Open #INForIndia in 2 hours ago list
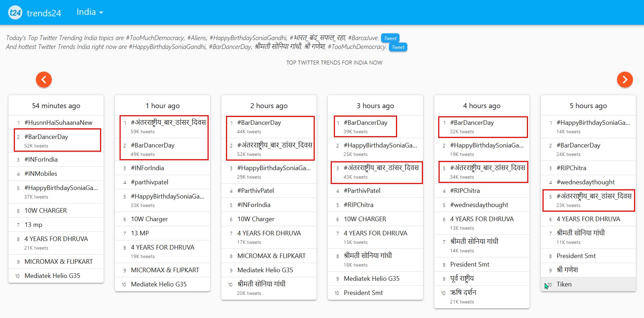This screenshot has width=644, height=318. (x=254, y=205)
